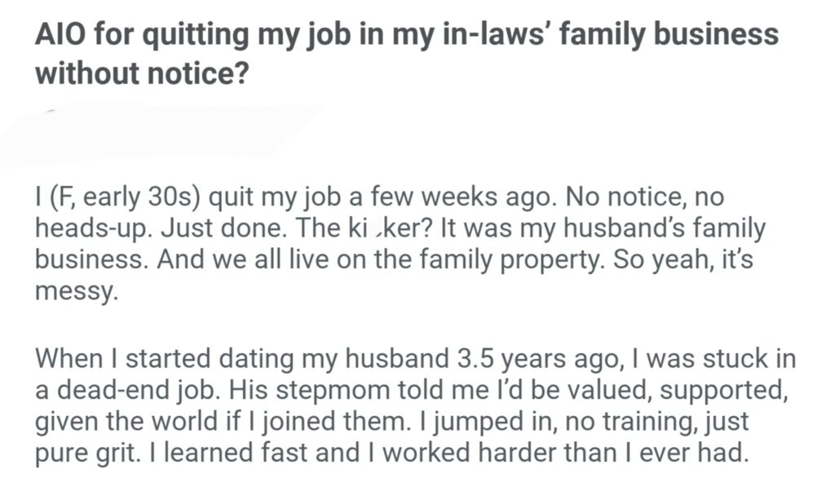Screen dimensions: 835x504
Task: Click the word "messy." ending the first paragraph
Action: point(77,290)
